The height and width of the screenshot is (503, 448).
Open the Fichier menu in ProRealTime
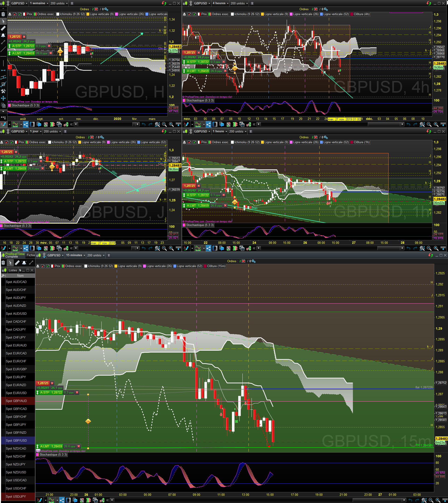(x=31, y=255)
